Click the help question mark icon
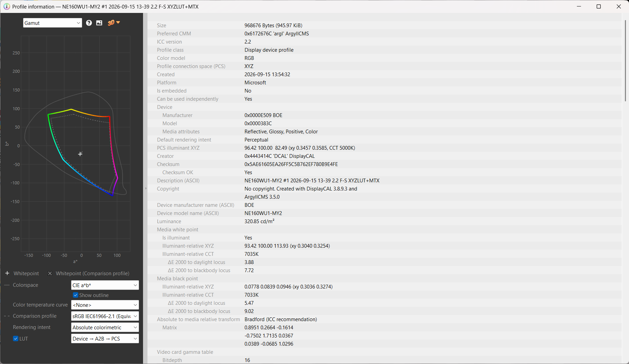This screenshot has height=364, width=629. (89, 23)
